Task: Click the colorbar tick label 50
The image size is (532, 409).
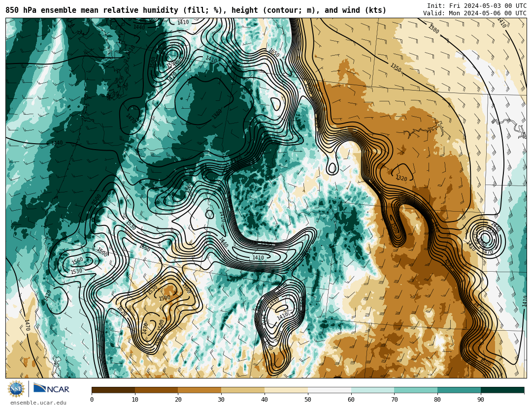Action: pos(308,400)
